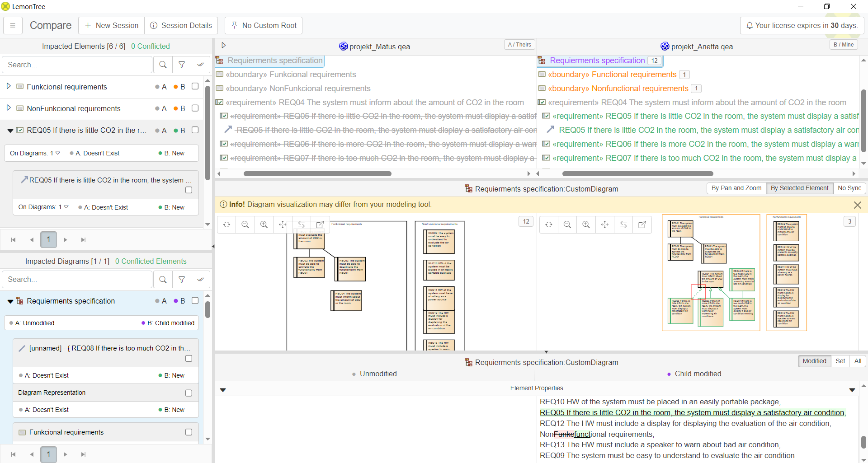The height and width of the screenshot is (463, 868).
Task: Swap sync in left diagram toolbar
Action: 302,224
